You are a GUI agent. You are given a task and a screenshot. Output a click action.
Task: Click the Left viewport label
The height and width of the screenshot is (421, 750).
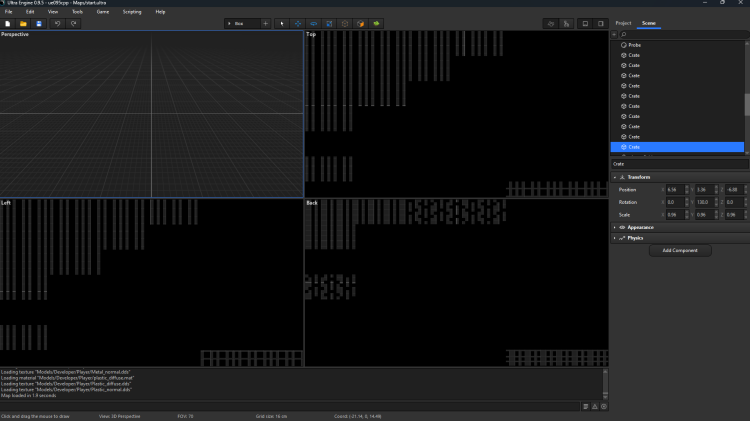pyautogui.click(x=6, y=203)
